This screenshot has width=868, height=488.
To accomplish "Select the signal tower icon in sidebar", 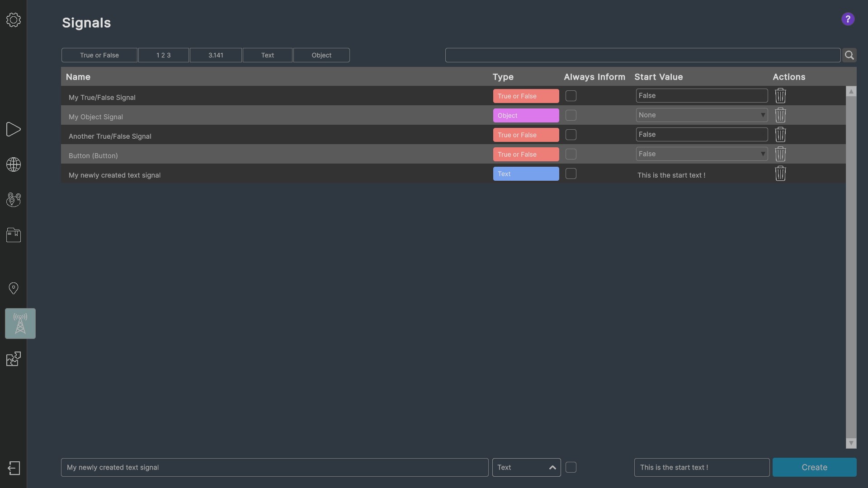I will click(x=20, y=324).
